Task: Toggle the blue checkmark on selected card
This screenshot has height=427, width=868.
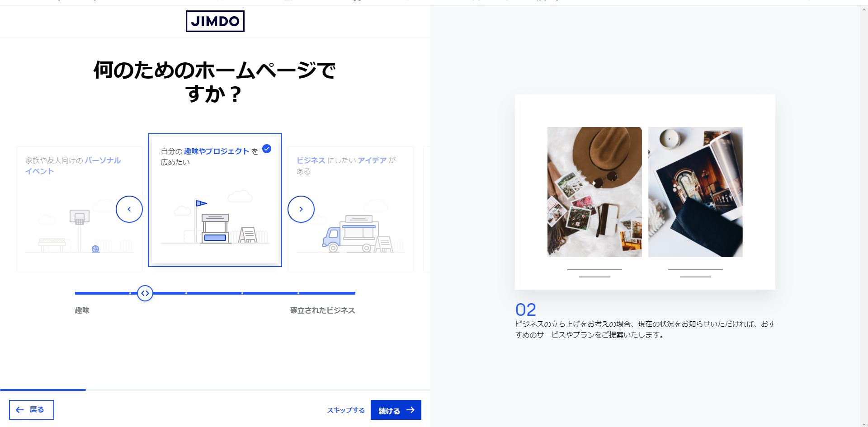Action: coord(267,149)
